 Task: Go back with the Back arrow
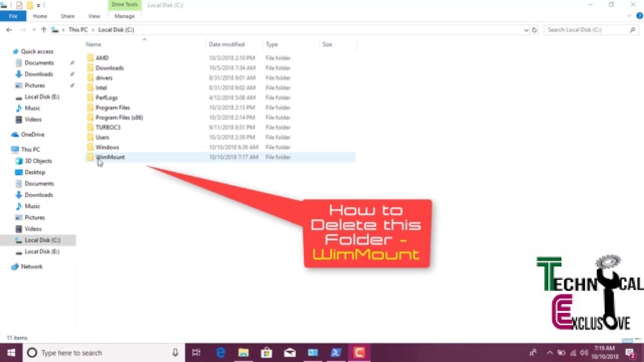tap(9, 30)
